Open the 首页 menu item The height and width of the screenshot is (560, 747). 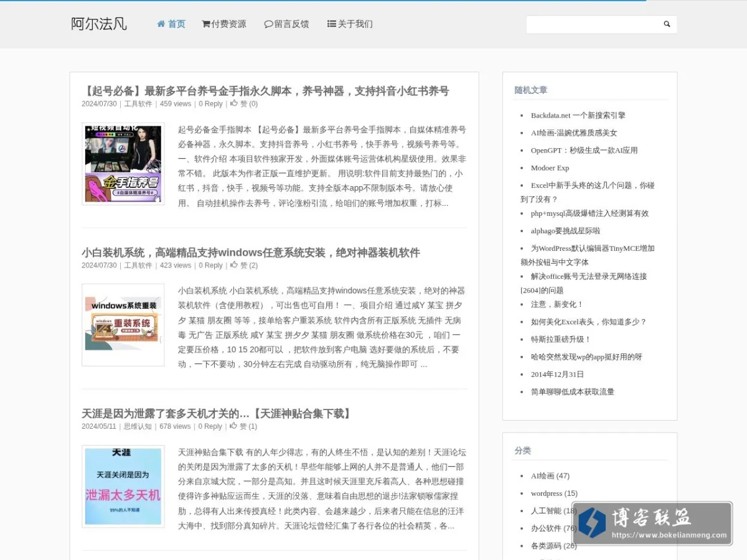(x=171, y=24)
